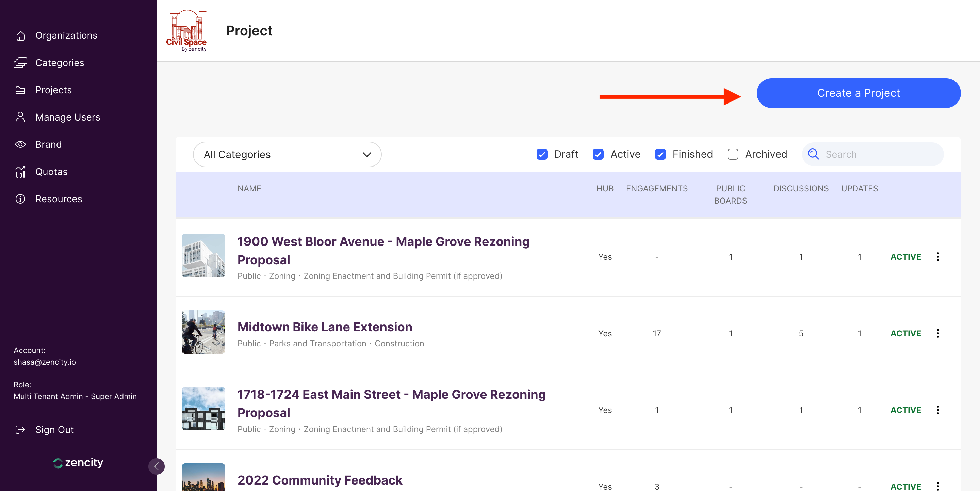Open Categories in the sidebar

[x=60, y=63]
